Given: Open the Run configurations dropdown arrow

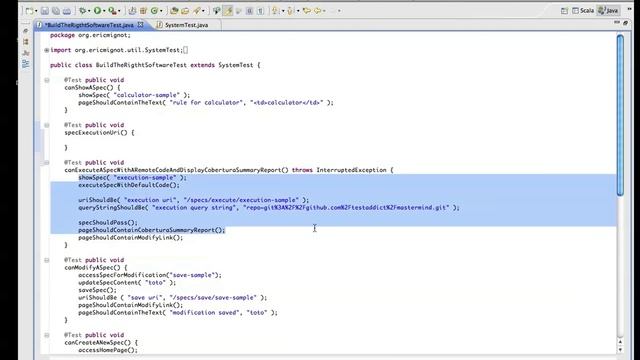Looking at the screenshot, I should 104,11.
